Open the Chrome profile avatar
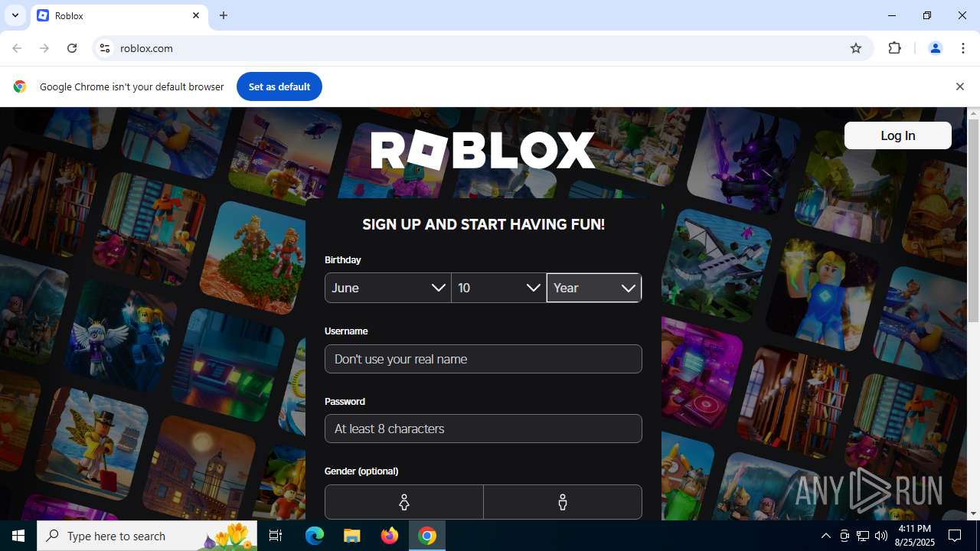The image size is (980, 551). [935, 48]
